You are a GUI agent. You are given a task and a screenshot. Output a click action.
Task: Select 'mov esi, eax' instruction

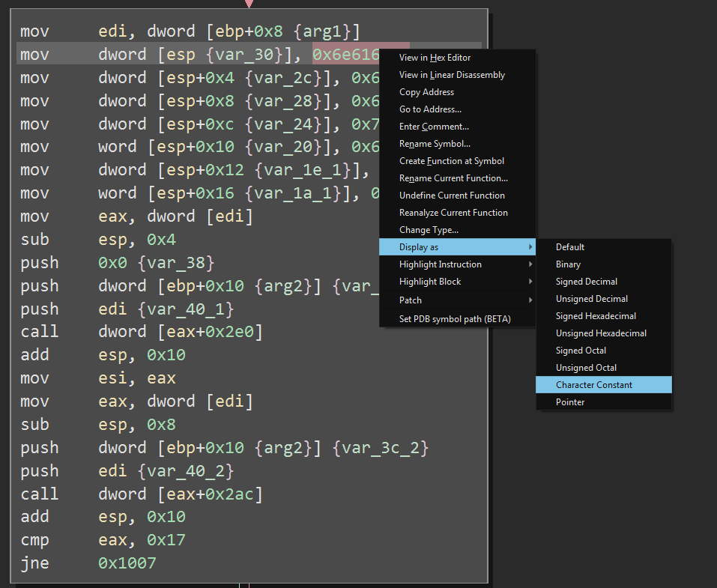click(98, 378)
